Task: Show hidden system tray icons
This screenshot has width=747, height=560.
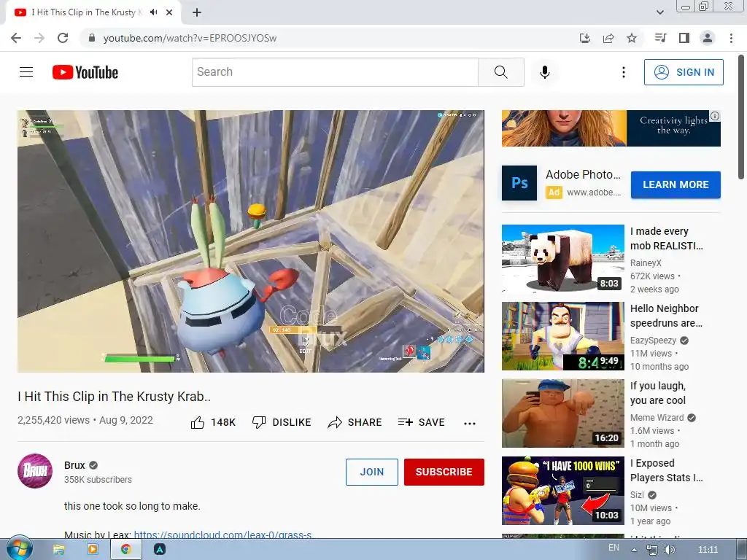Action: click(x=634, y=550)
